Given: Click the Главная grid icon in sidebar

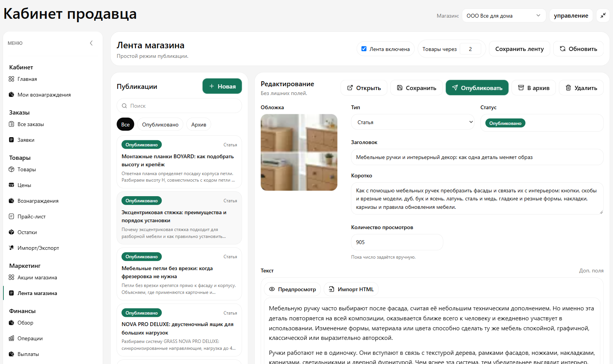Looking at the screenshot, I should click(11, 79).
